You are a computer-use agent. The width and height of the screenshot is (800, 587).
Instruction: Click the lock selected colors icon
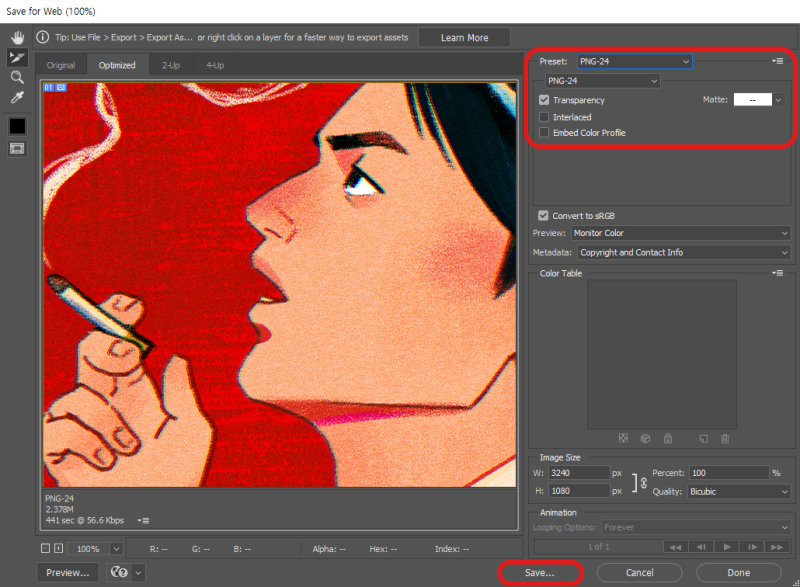pyautogui.click(x=668, y=438)
